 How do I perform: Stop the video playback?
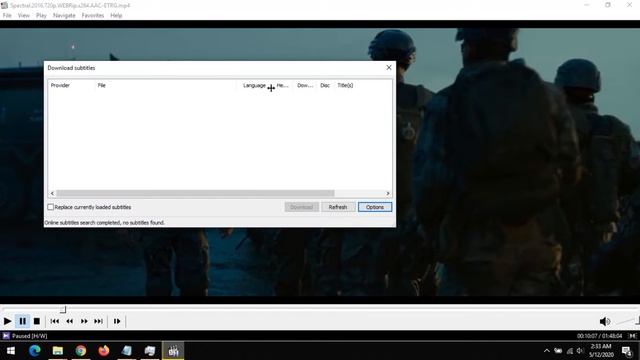click(x=37, y=321)
